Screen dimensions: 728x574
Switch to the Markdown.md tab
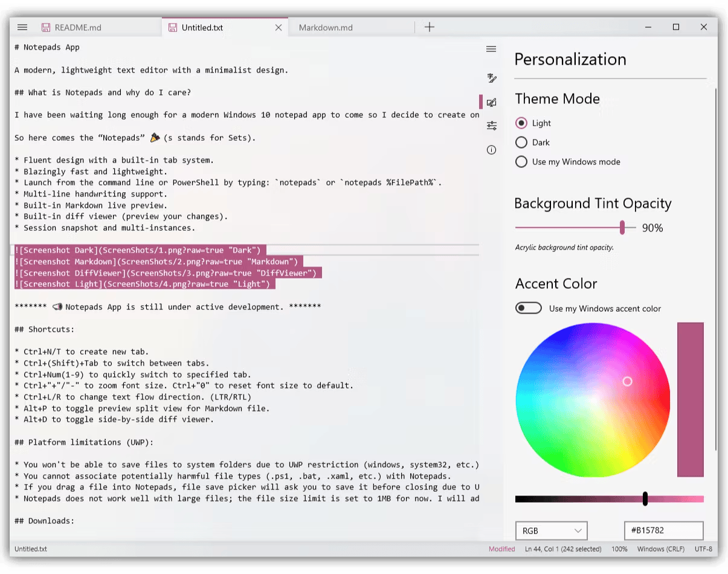coord(326,27)
